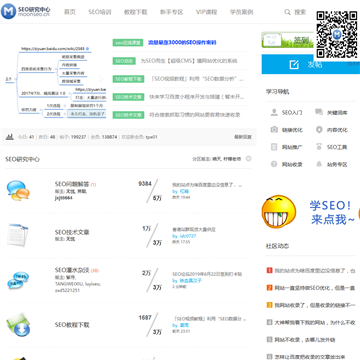This screenshot has width=360, height=360.
Task: Click the blue 发帖 post button
Action: tap(311, 64)
